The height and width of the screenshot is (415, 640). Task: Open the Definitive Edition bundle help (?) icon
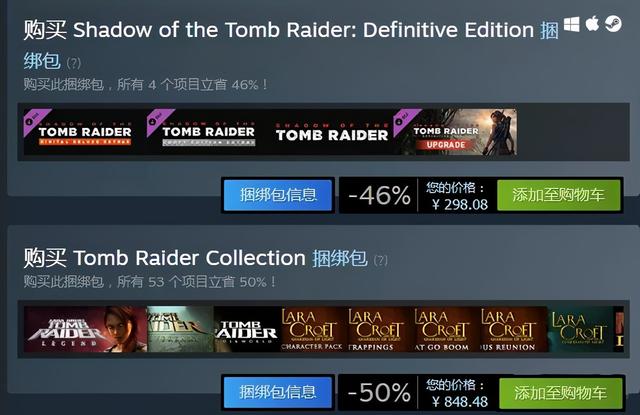coord(73,63)
